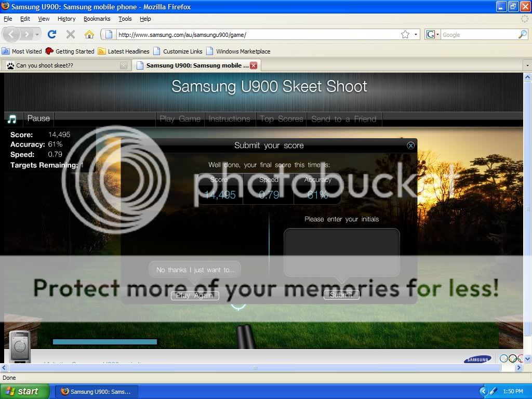Open the Windows Start menu
532x399 pixels.
(25, 392)
